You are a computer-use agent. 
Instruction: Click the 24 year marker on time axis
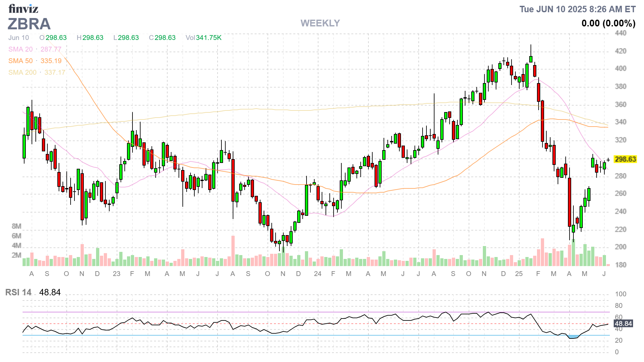[x=317, y=274]
